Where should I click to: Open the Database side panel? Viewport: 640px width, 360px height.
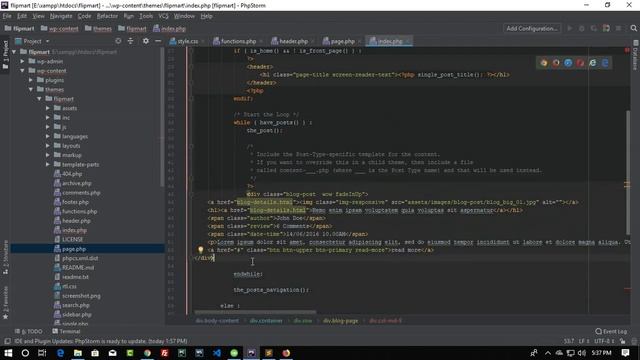635,55
